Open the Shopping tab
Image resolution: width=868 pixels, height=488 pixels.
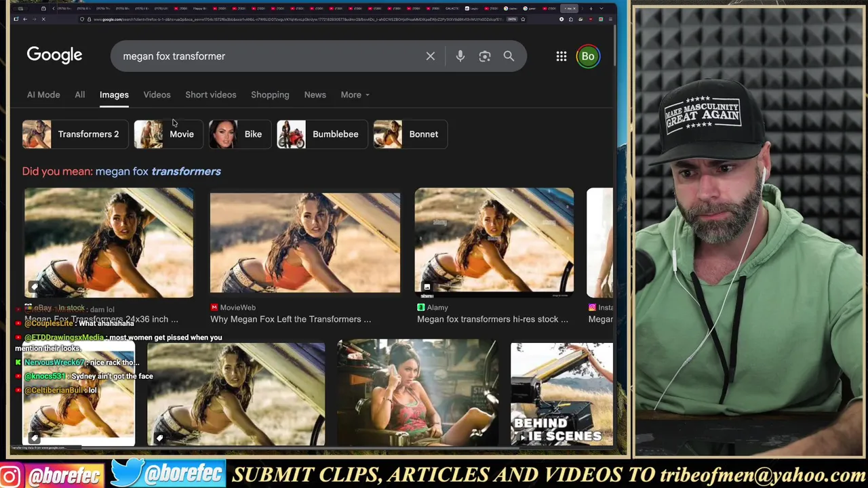pyautogui.click(x=270, y=95)
